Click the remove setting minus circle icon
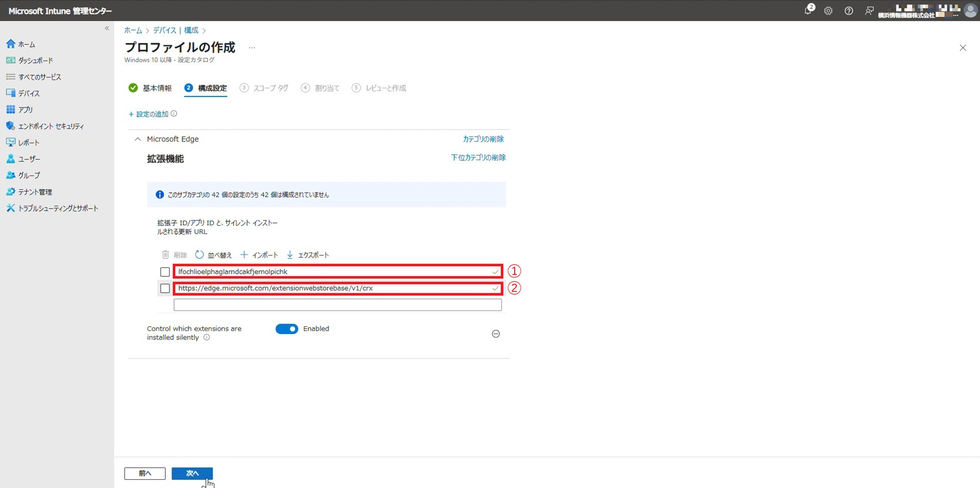Viewport: 980px width, 488px height. (496, 333)
